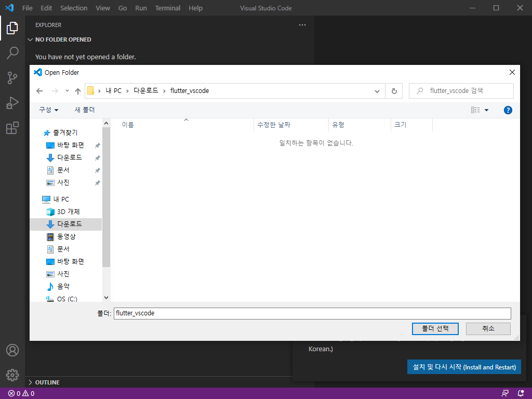Click 새 폴더 to create folder
The width and height of the screenshot is (532, 399).
tap(85, 110)
